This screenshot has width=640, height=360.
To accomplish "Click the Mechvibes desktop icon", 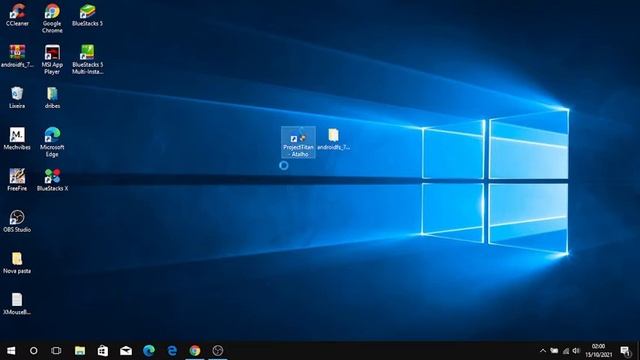I will tap(17, 139).
